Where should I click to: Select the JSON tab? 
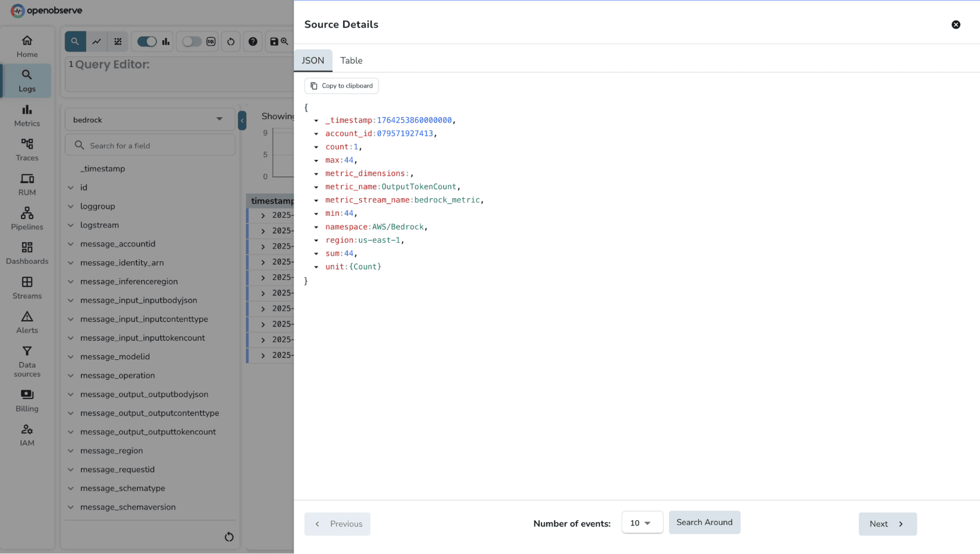pyautogui.click(x=313, y=60)
